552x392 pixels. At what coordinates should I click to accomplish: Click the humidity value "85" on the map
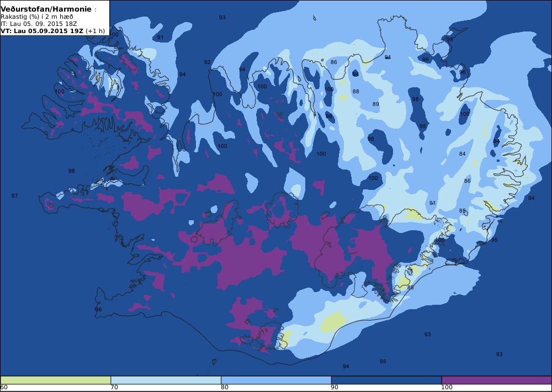462,211
